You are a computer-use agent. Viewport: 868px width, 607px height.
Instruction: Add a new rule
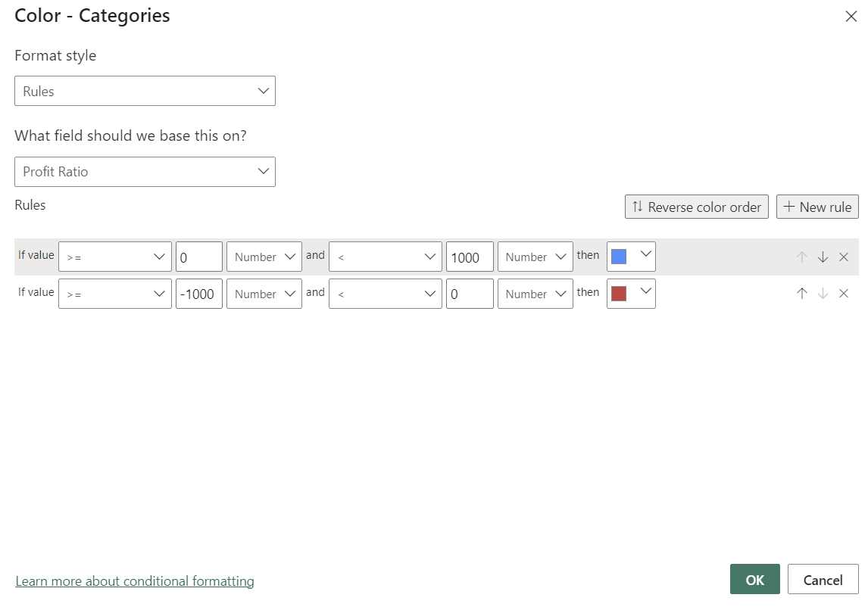pos(817,207)
